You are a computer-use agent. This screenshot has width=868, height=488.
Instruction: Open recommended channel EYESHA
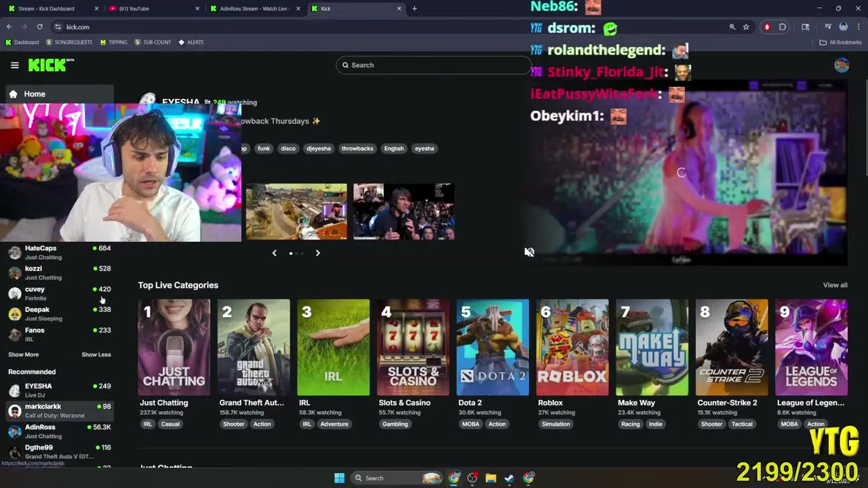59,390
